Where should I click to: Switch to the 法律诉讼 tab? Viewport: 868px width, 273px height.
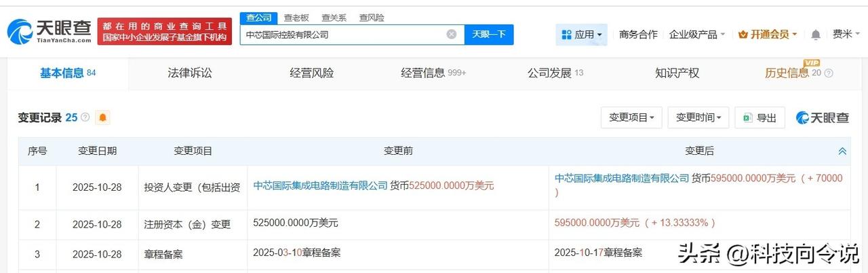pyautogui.click(x=190, y=73)
